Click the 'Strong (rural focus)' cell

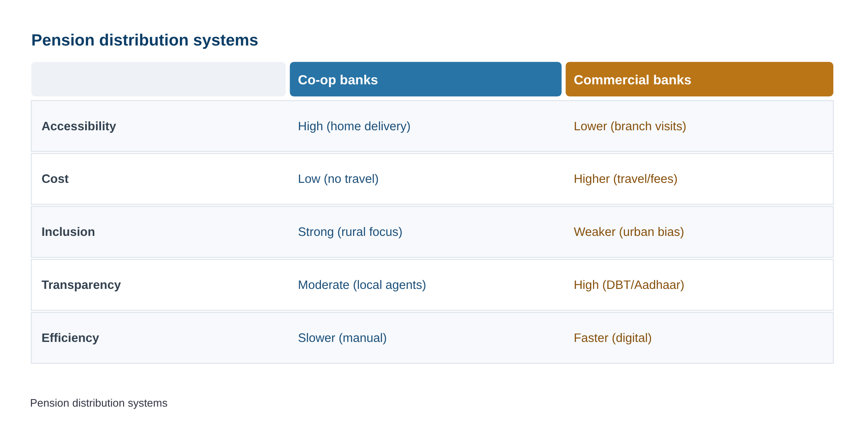click(x=350, y=232)
